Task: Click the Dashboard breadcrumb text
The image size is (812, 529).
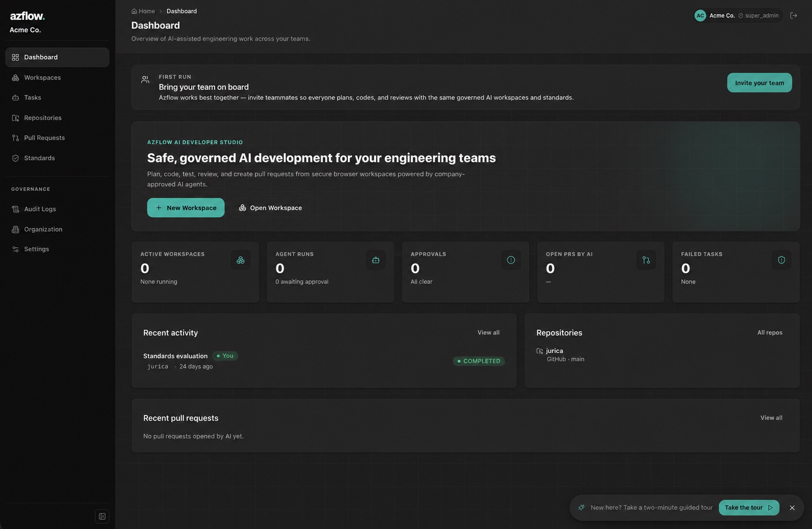Action: point(182,11)
